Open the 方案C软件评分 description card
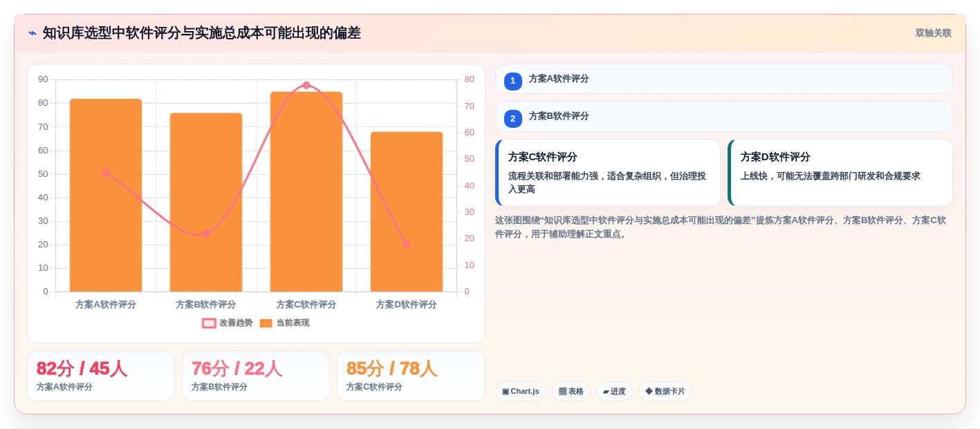 [608, 173]
